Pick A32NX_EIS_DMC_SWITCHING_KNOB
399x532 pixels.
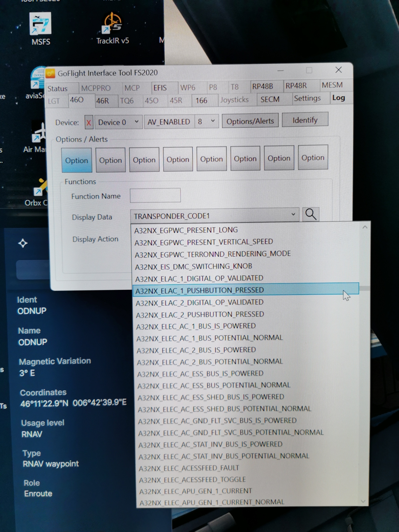[x=246, y=266]
